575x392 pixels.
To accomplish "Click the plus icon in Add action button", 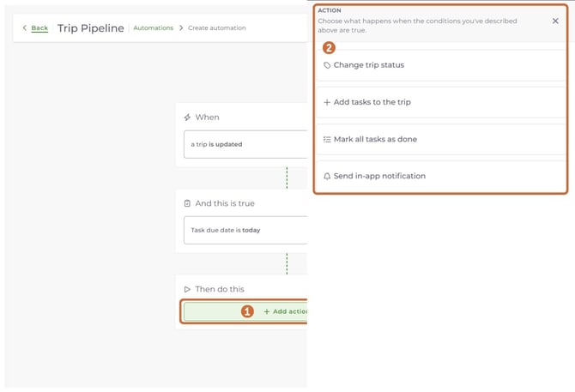I will (267, 311).
